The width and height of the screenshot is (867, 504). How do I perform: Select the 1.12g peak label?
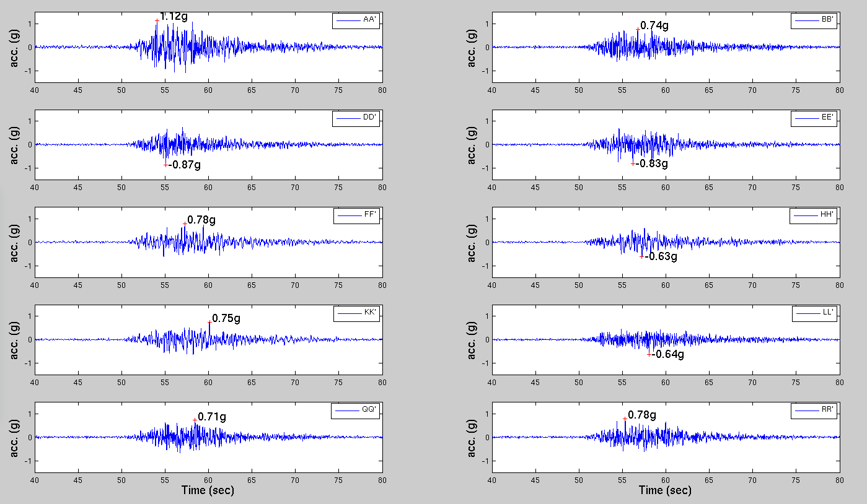click(x=174, y=17)
